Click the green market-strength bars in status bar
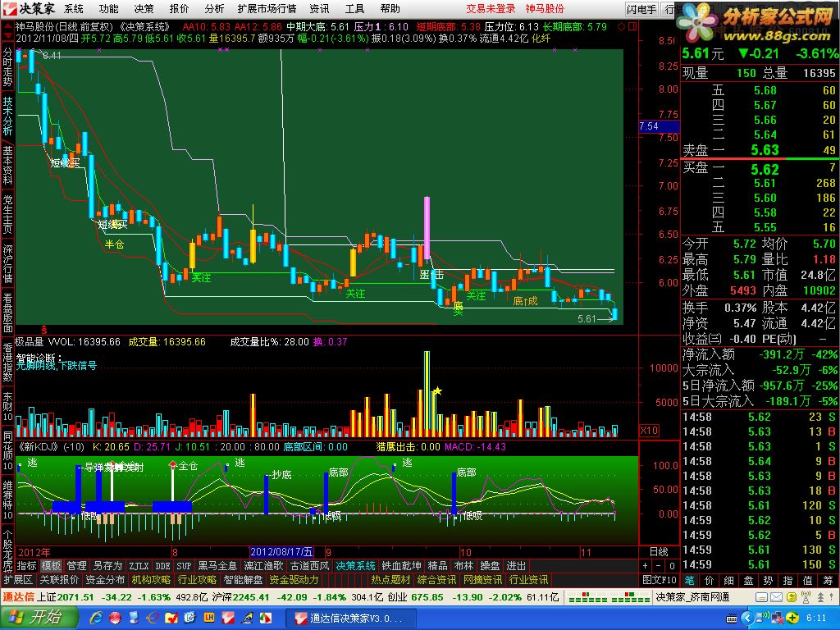Screen dimensions: 840x630 tap(609, 597)
